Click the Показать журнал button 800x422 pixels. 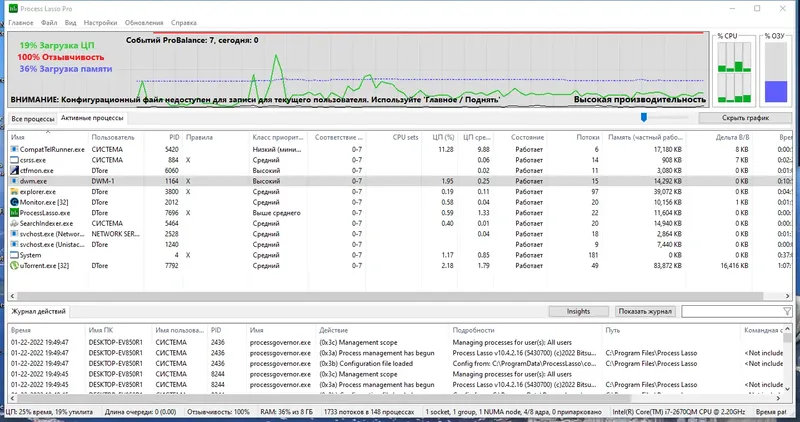pyautogui.click(x=645, y=311)
